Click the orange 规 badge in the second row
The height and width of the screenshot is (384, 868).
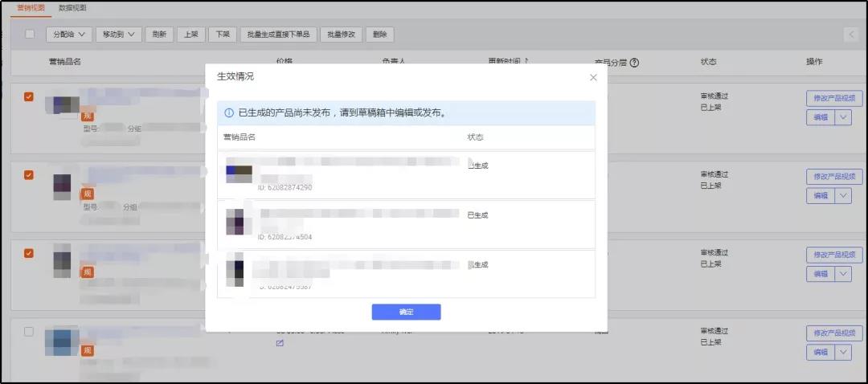pyautogui.click(x=87, y=194)
